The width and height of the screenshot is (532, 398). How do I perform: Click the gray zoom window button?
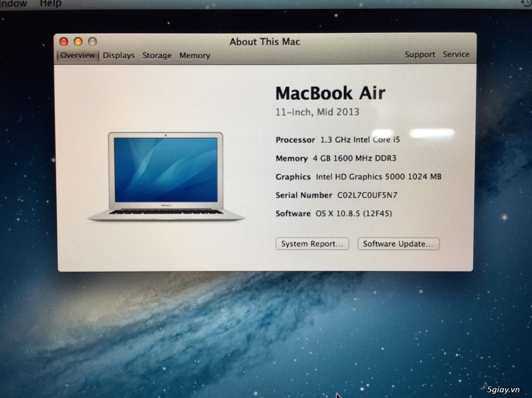tap(92, 42)
